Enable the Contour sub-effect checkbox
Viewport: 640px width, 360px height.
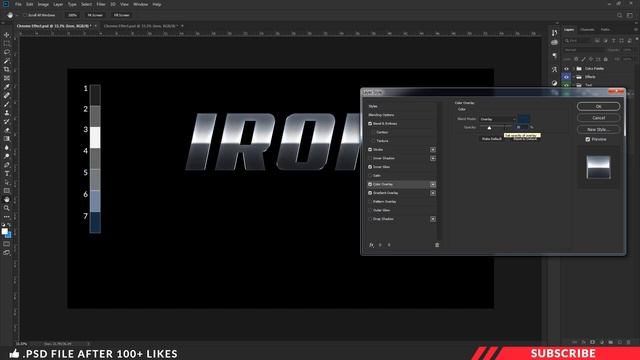tap(373, 132)
